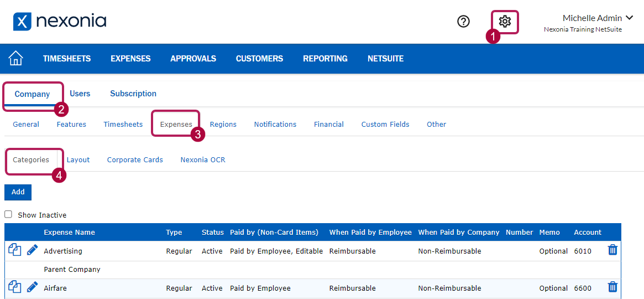Click the help question mark icon
Image resolution: width=644 pixels, height=299 pixels.
click(463, 22)
